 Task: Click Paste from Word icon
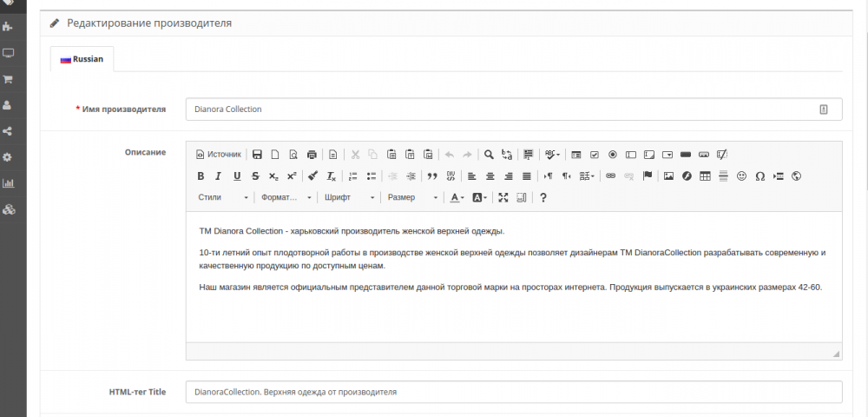(x=428, y=155)
